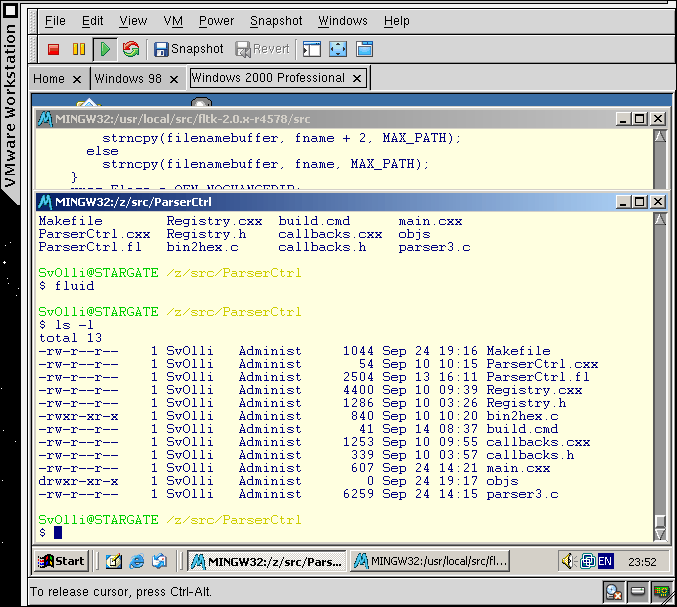The height and width of the screenshot is (607, 677).
Task: Click scroll up arrow in ParserCtrl terminal
Action: tap(660, 220)
